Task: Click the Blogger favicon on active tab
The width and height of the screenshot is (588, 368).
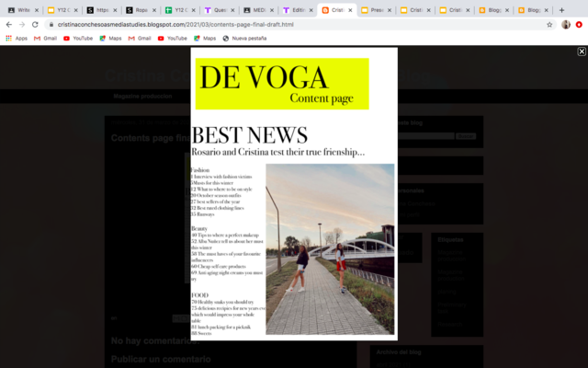Action: click(x=325, y=10)
